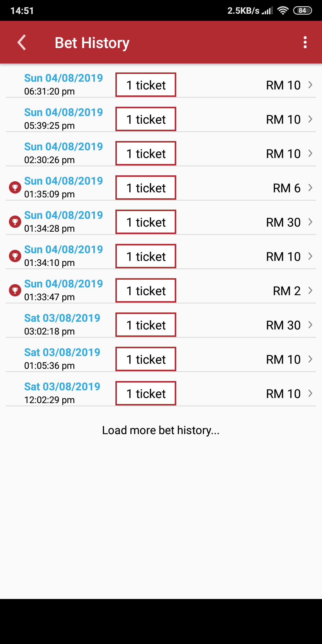Viewport: 322px width, 644px height.
Task: Tap 1 ticket button for 05:39:25 pm
Action: (x=146, y=119)
